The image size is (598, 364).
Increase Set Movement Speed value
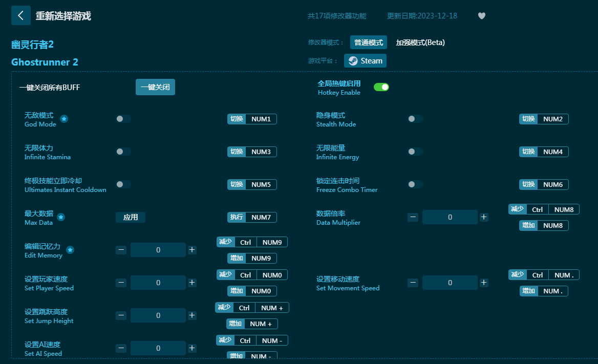pyautogui.click(x=484, y=283)
